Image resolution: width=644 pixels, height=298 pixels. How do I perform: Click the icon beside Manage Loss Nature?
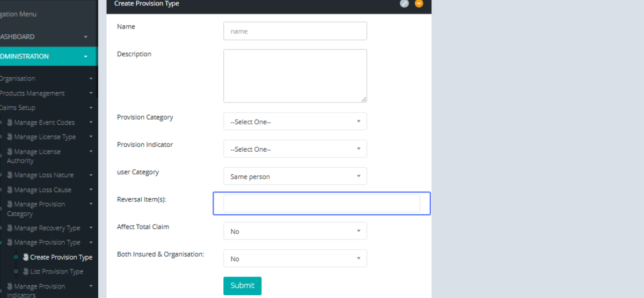coord(10,175)
